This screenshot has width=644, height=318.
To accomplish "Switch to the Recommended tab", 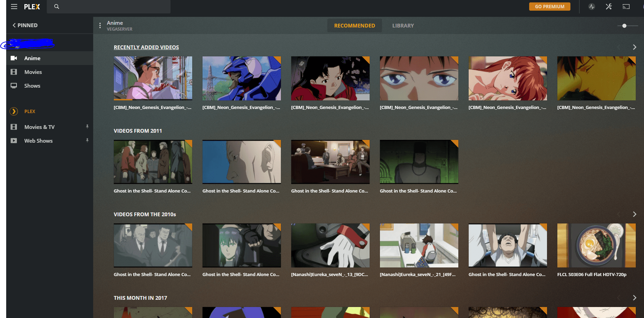I will 354,25.
